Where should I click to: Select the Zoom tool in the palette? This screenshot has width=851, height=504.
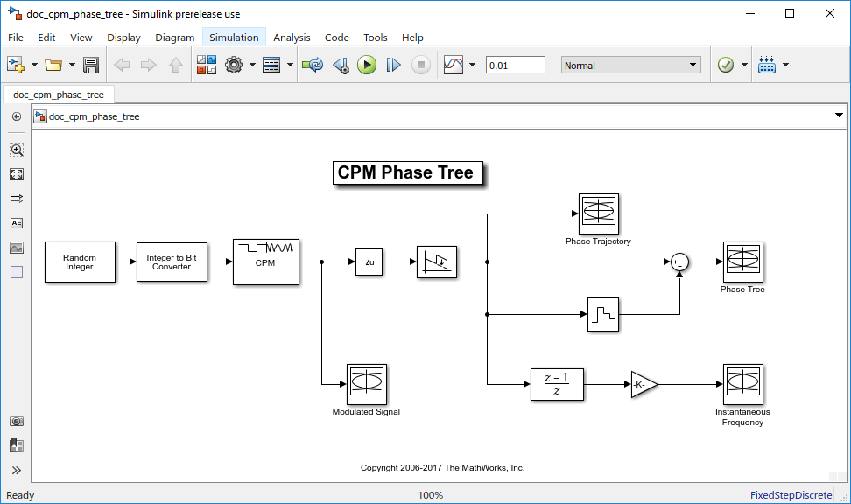coord(17,150)
